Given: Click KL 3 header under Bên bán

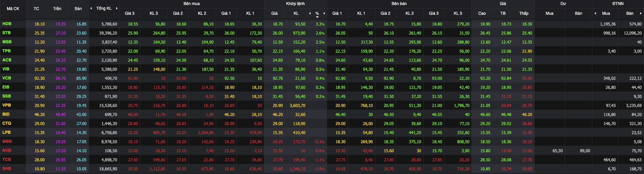Looking at the screenshot, I should point(458,13).
